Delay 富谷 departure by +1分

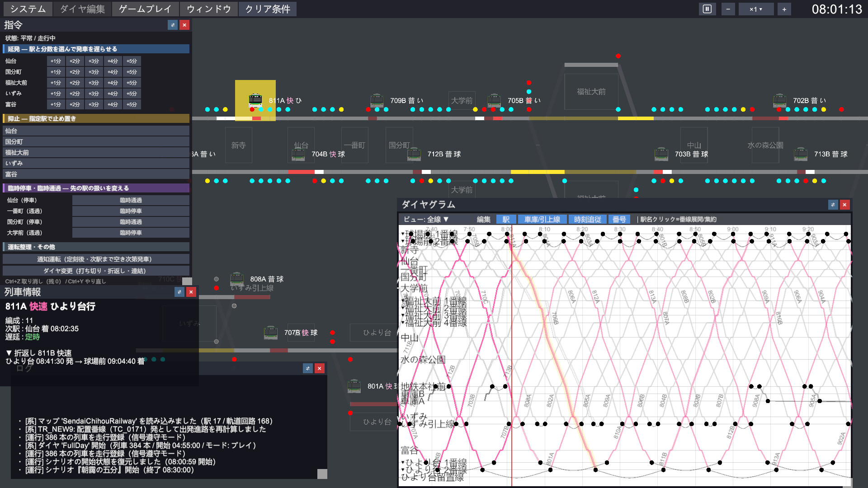click(56, 104)
